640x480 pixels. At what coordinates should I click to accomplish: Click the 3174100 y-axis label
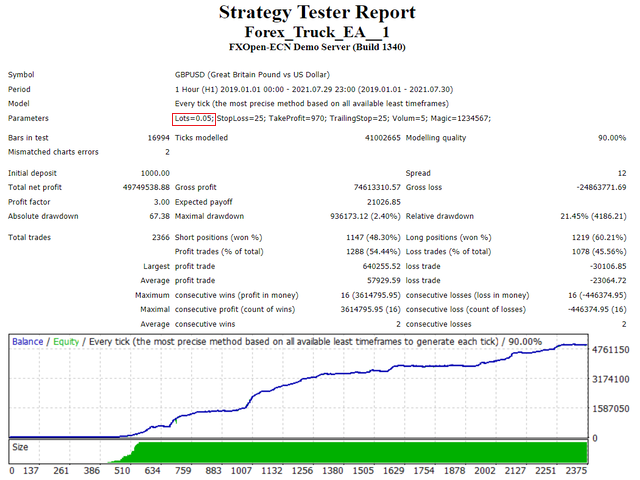click(x=611, y=380)
